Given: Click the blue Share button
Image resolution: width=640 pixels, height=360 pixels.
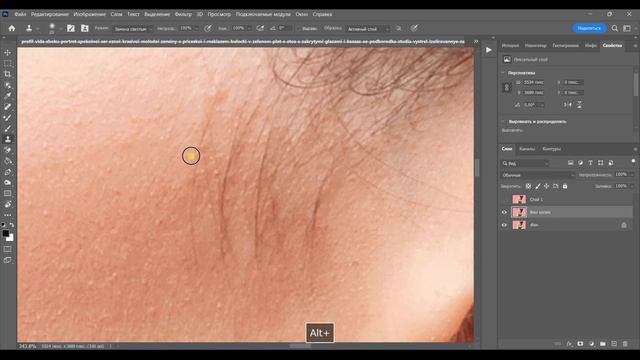Looking at the screenshot, I should [589, 28].
